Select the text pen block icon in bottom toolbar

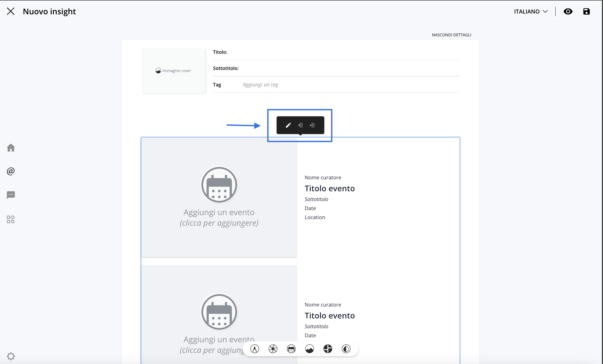pos(255,349)
